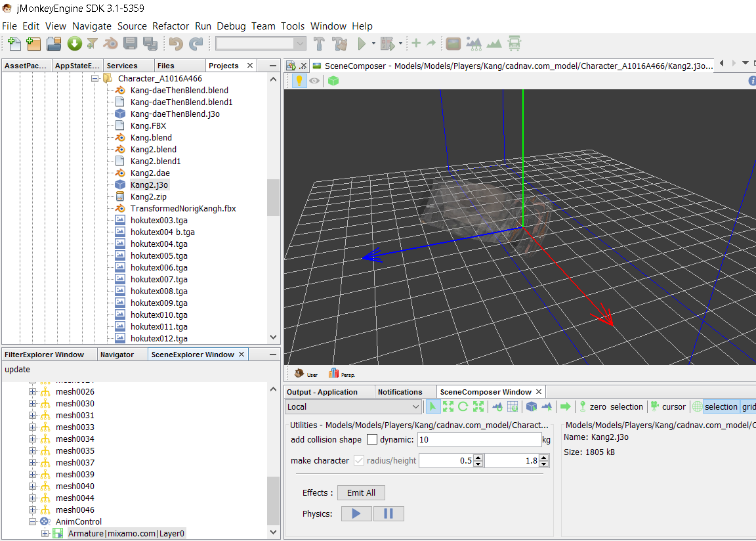Collapse the Character_A1016A466 folder node

point(95,78)
